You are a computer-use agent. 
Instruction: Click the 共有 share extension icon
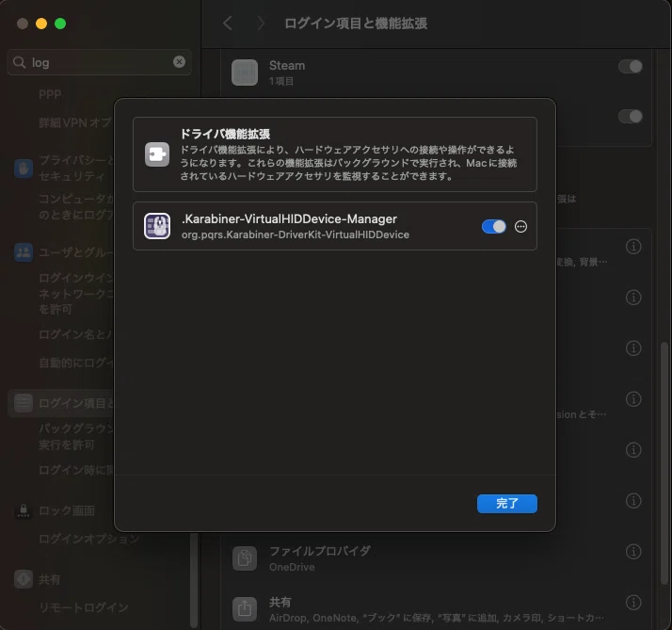245,609
